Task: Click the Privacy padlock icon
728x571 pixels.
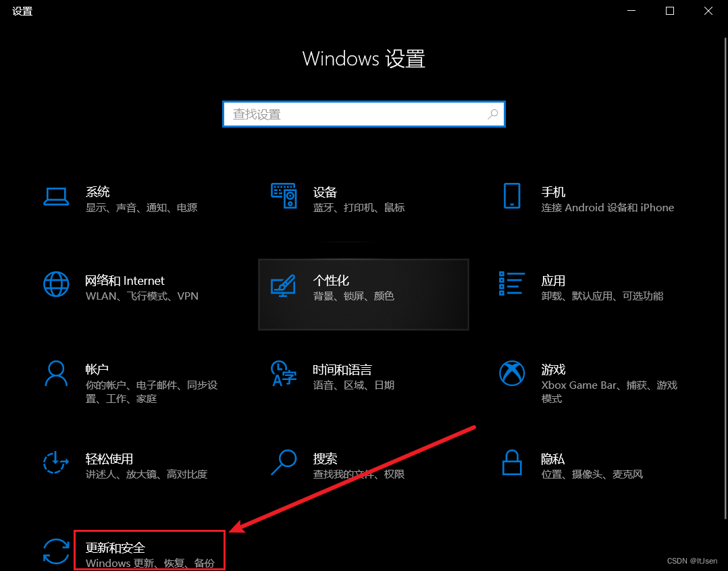Action: [x=512, y=462]
